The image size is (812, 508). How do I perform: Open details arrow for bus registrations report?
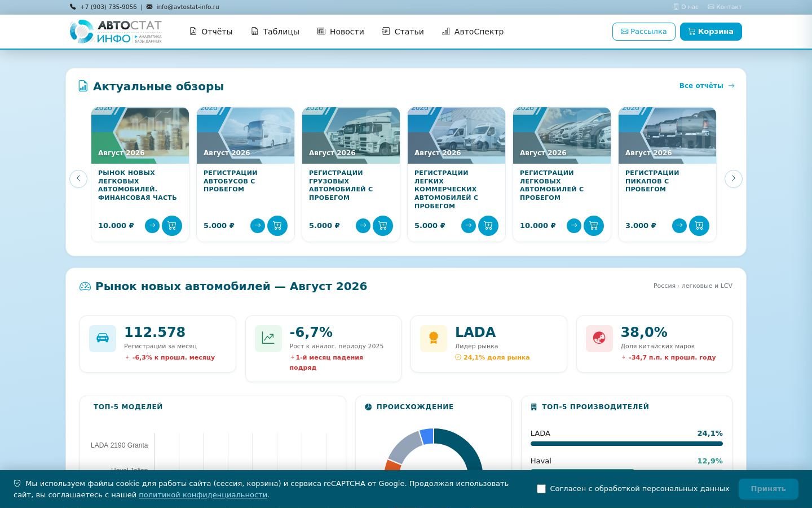[x=258, y=226]
